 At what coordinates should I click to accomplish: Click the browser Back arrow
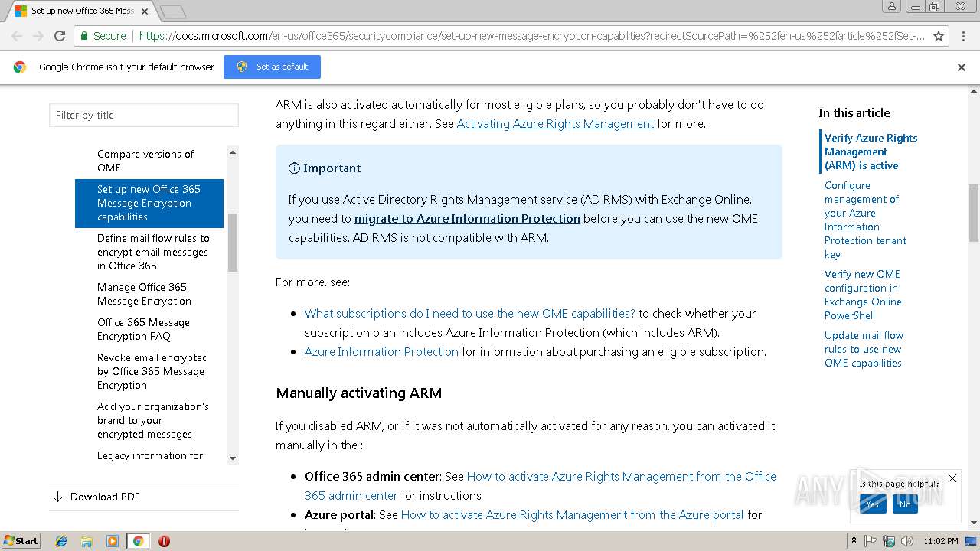(x=17, y=36)
